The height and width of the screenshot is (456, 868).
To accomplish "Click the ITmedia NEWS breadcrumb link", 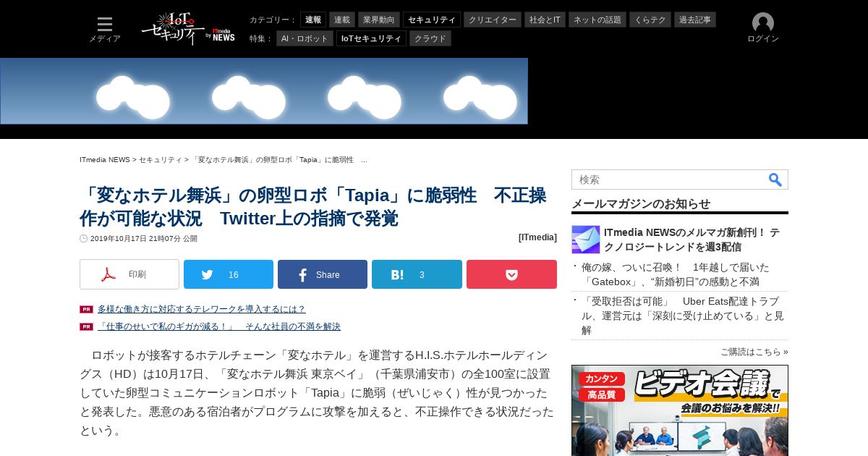I will coord(105,159).
